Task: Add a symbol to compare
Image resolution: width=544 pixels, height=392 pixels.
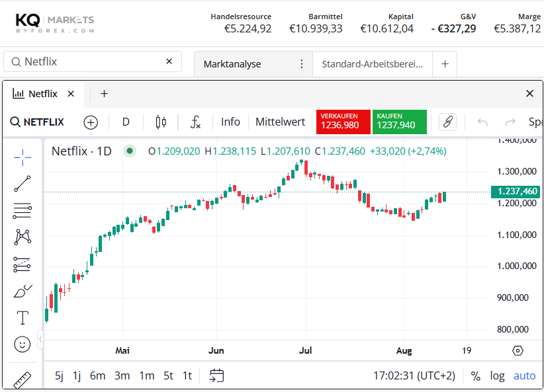Action: 91,122
